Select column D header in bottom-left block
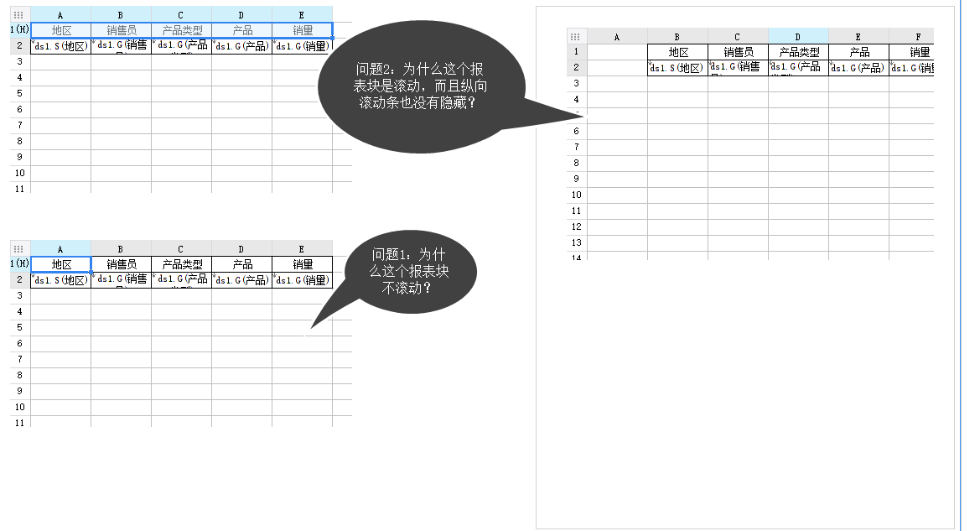The width and height of the screenshot is (980, 531). 242,249
